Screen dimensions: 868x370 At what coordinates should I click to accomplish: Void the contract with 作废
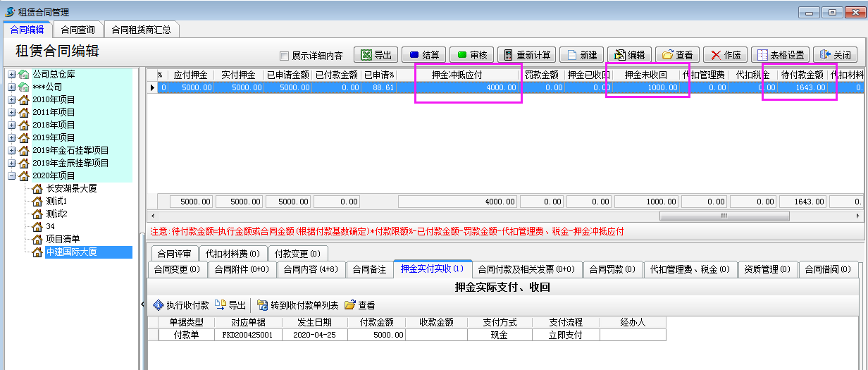726,55
